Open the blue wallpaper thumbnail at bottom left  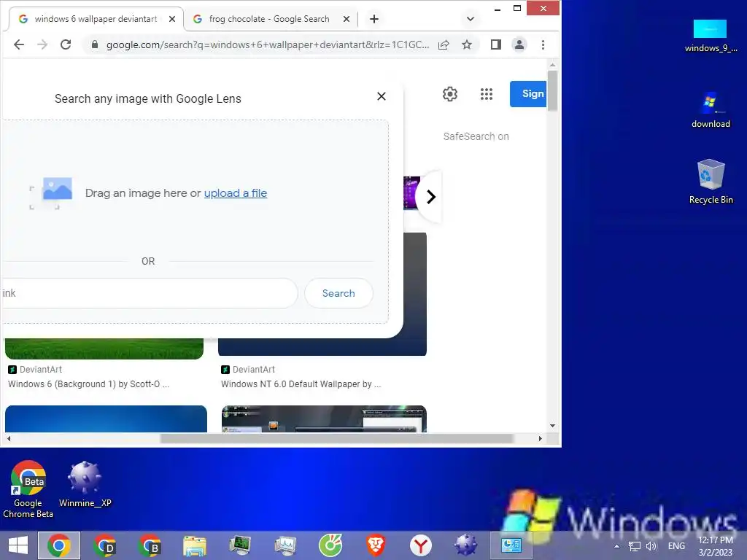pos(107,419)
